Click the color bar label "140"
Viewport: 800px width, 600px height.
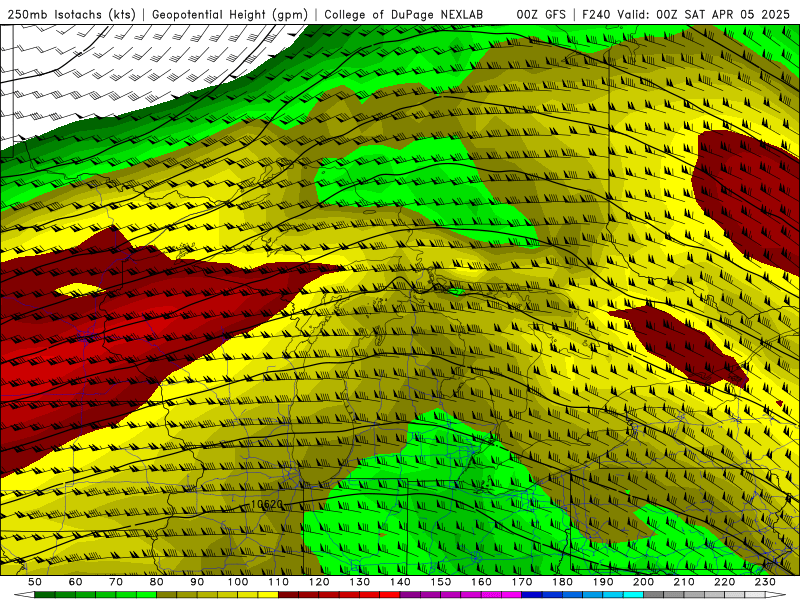point(400,582)
